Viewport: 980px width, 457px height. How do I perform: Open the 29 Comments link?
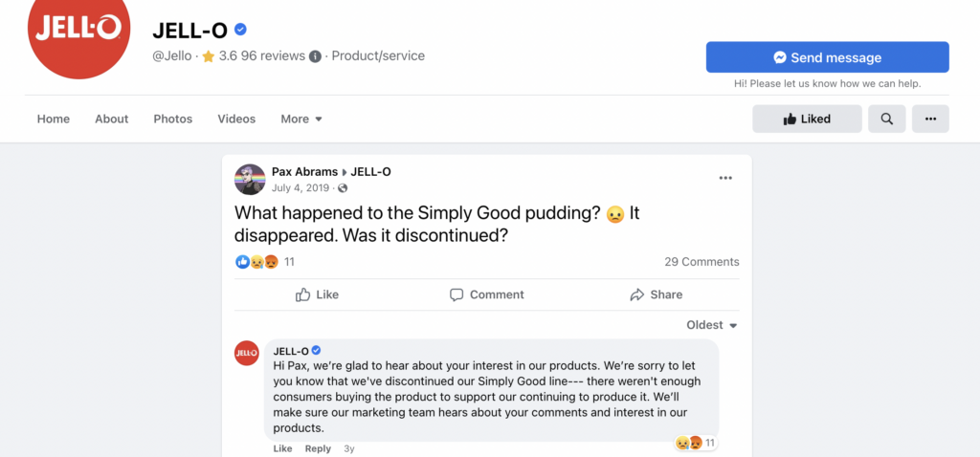coord(702,262)
